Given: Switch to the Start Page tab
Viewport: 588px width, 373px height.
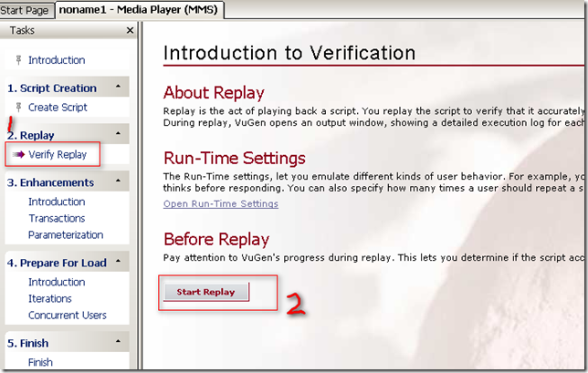Looking at the screenshot, I should tap(25, 10).
